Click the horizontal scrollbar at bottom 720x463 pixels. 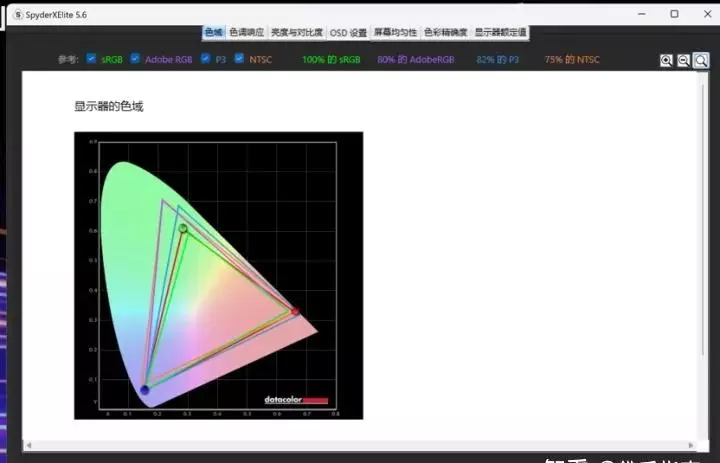360,445
